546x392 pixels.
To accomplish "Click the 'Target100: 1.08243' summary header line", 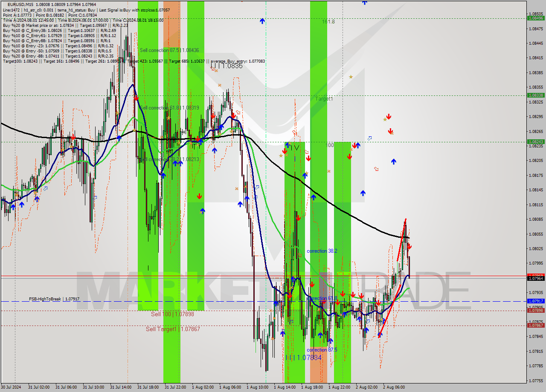I will point(134,61).
